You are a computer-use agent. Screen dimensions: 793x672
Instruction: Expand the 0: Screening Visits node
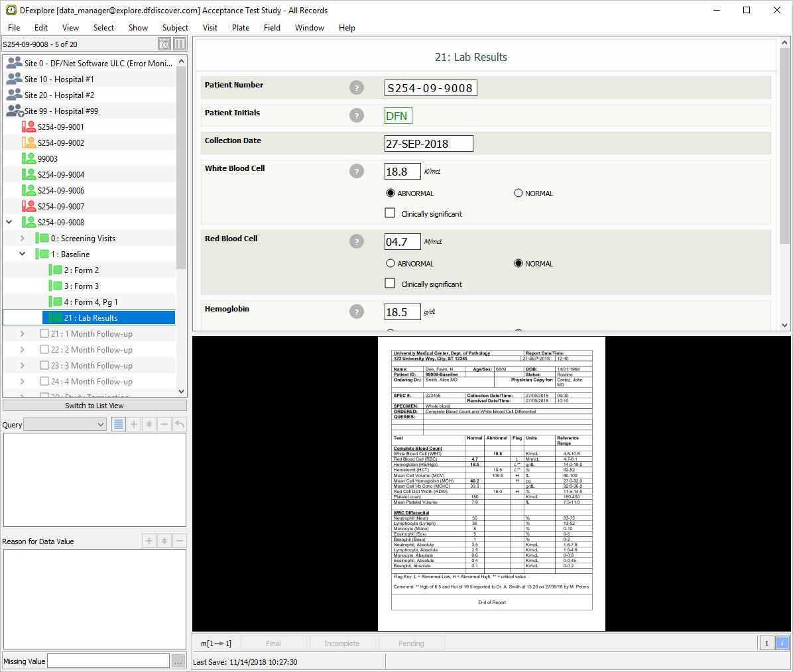(23, 239)
